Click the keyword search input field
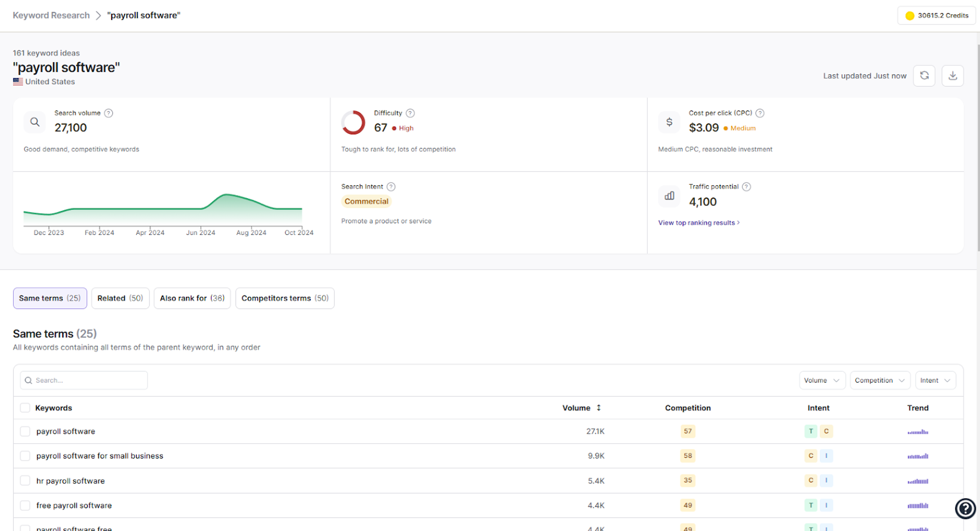Screen dimensions: 980x531 [x=84, y=380]
